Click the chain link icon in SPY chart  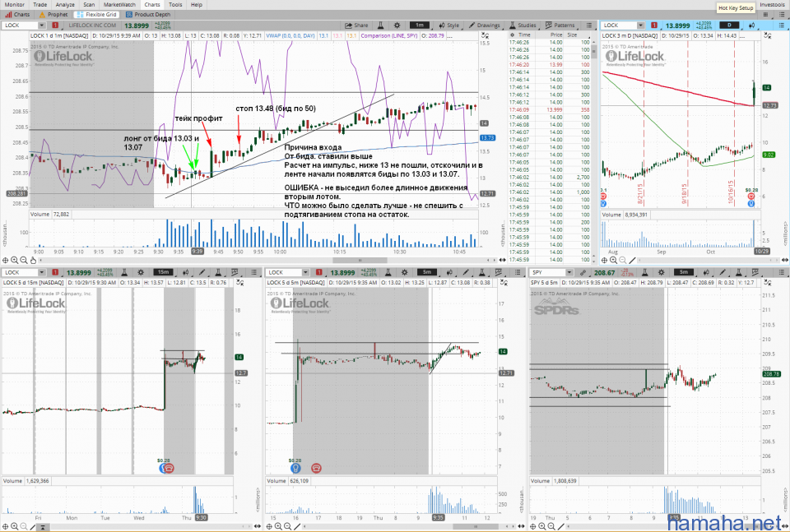click(x=583, y=272)
